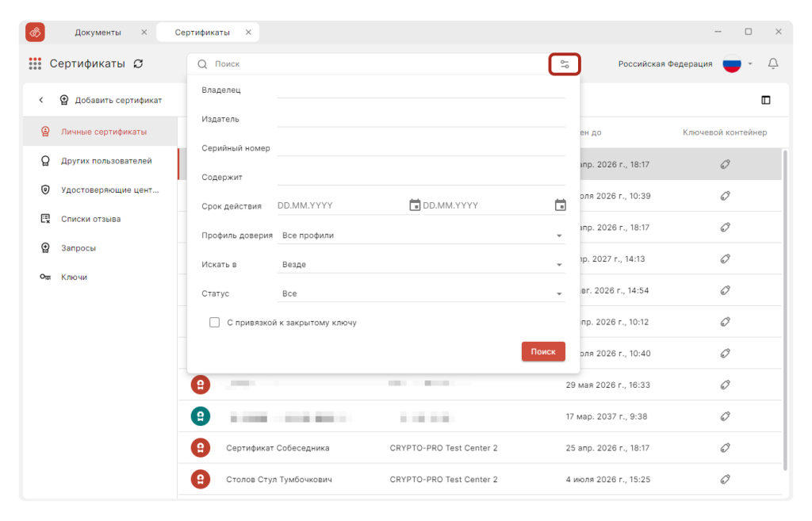Click key container icon for 14:54 row
The width and height of the screenshot is (812, 521).
[725, 290]
